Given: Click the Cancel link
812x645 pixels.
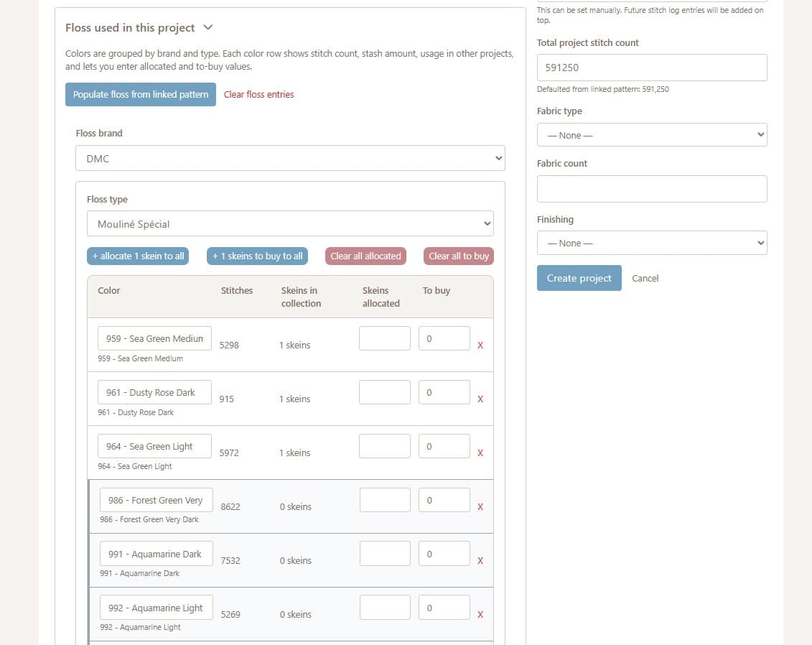Looking at the screenshot, I should pyautogui.click(x=645, y=278).
